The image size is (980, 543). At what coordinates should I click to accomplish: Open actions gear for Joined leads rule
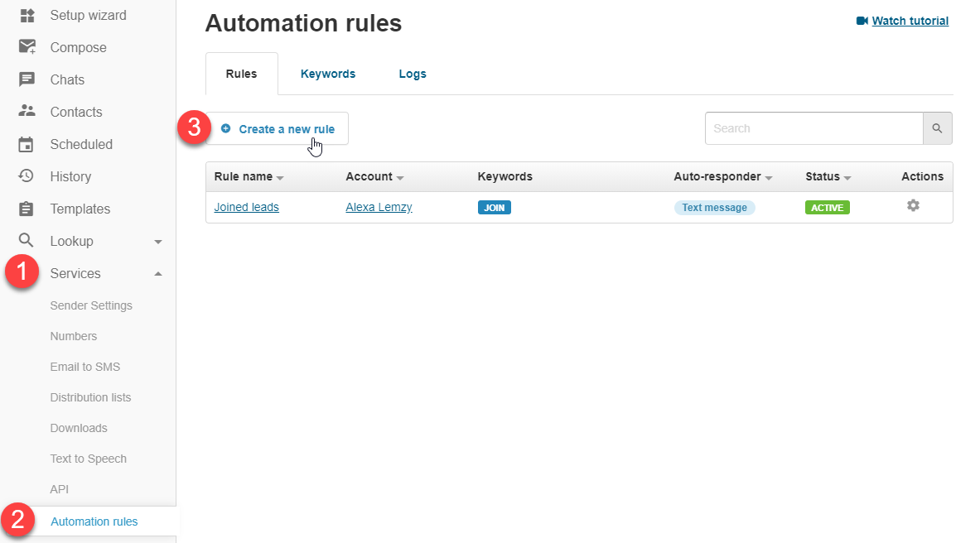913,205
